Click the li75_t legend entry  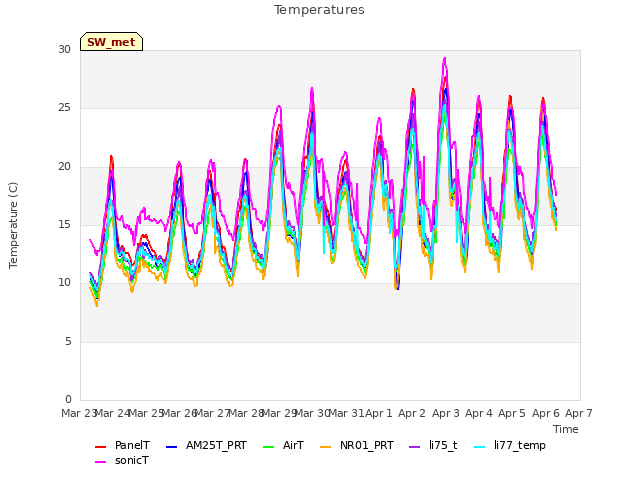[433, 445]
